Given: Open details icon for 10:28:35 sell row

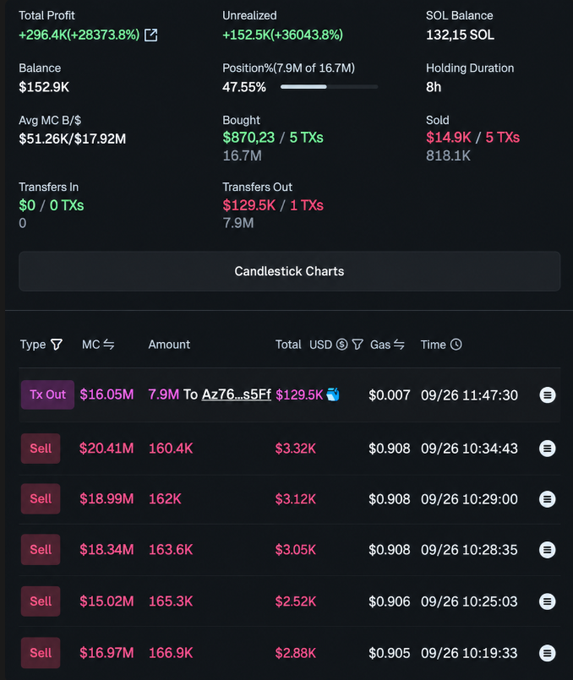Looking at the screenshot, I should (547, 549).
